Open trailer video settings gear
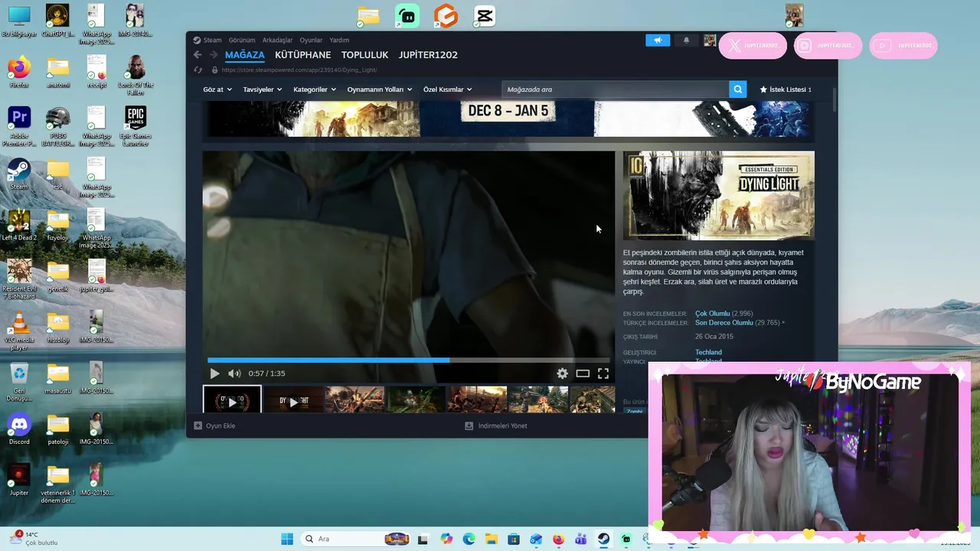This screenshot has height=551, width=980. [x=562, y=373]
